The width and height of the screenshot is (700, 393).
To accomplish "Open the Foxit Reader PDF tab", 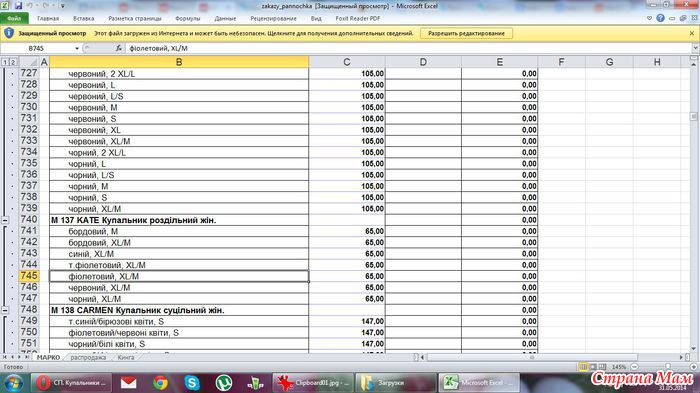I will pos(358,18).
